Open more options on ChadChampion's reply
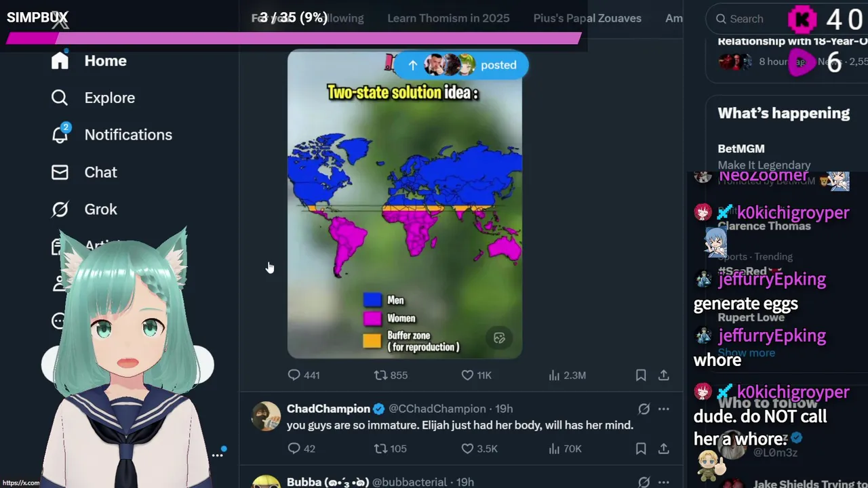 click(664, 409)
